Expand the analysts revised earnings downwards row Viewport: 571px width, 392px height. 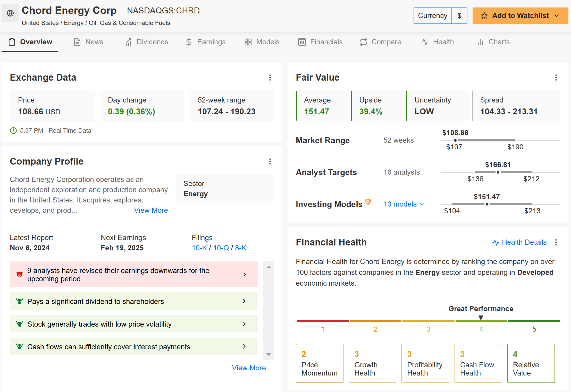coord(134,274)
